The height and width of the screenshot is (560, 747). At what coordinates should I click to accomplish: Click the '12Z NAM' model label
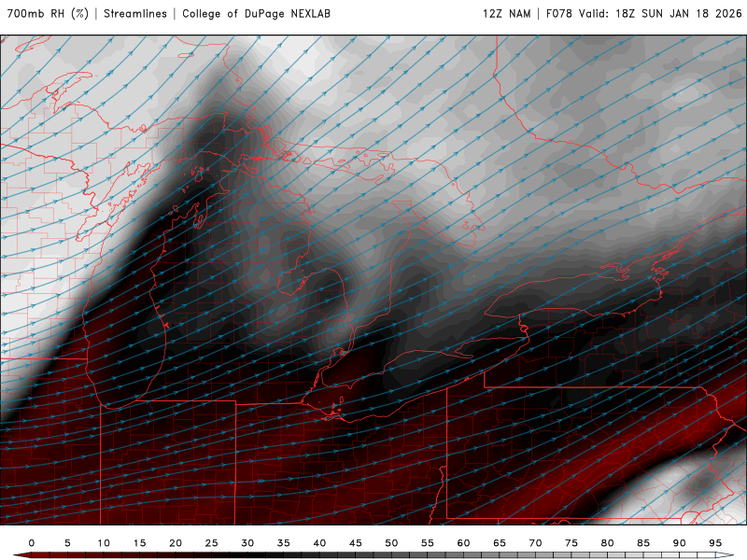tap(506, 14)
